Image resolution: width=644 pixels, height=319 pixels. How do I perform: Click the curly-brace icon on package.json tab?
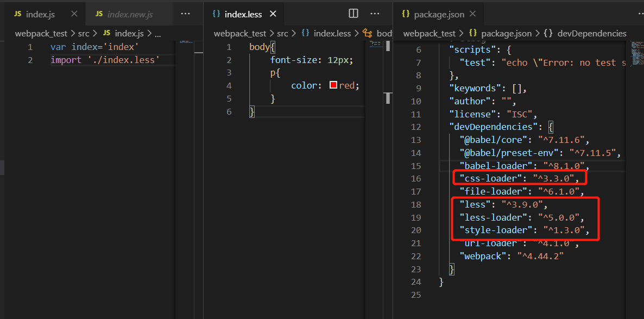[x=406, y=14]
